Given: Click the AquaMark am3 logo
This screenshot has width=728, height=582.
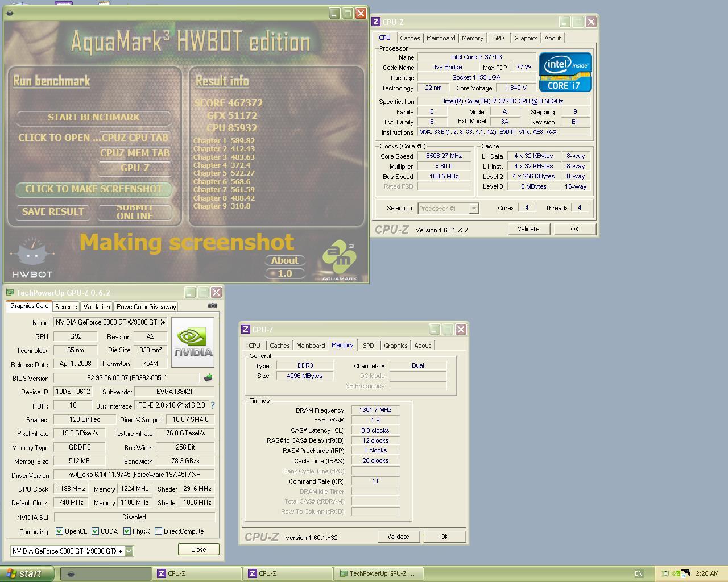Looking at the screenshot, I should (x=340, y=261).
